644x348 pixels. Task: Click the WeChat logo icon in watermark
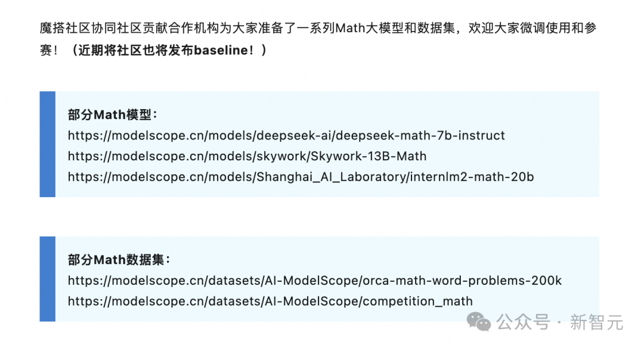click(x=478, y=322)
